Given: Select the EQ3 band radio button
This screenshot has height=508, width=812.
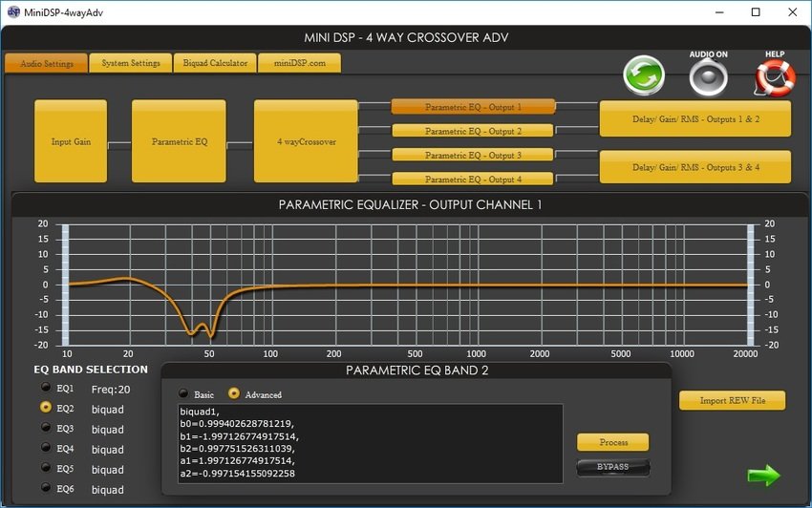Looking at the screenshot, I should click(46, 427).
